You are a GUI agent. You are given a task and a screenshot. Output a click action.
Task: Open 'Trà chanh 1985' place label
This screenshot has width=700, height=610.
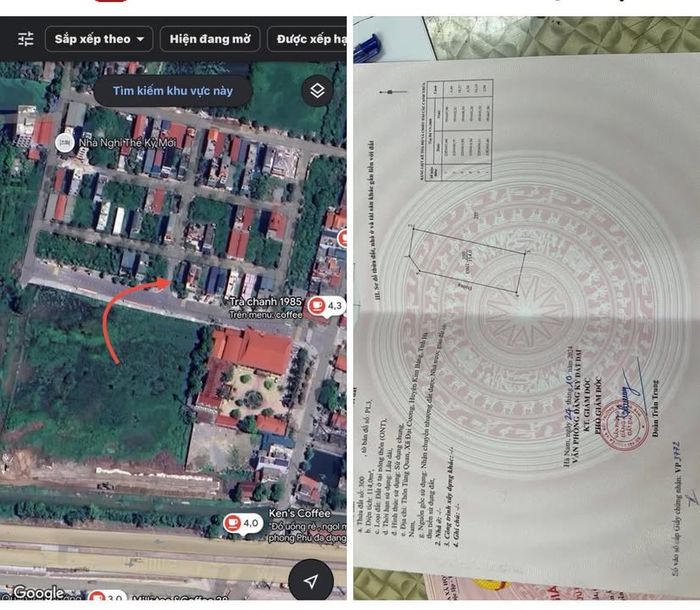click(266, 302)
